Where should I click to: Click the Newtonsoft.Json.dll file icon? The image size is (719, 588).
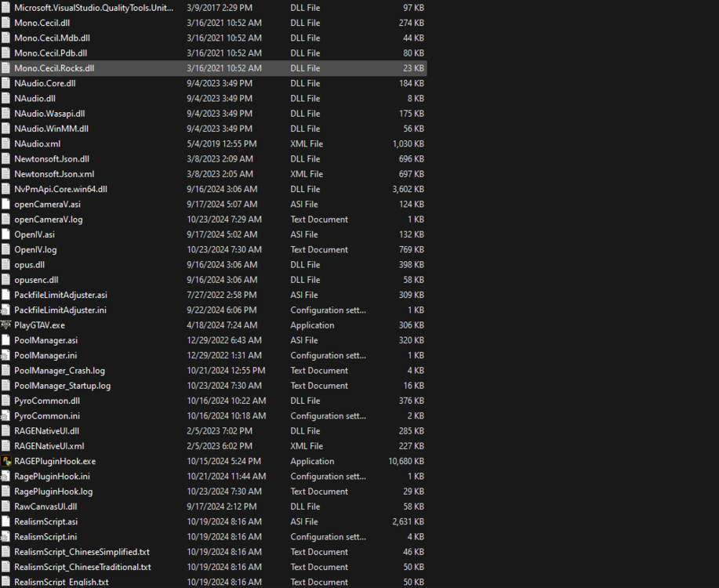pos(6,158)
